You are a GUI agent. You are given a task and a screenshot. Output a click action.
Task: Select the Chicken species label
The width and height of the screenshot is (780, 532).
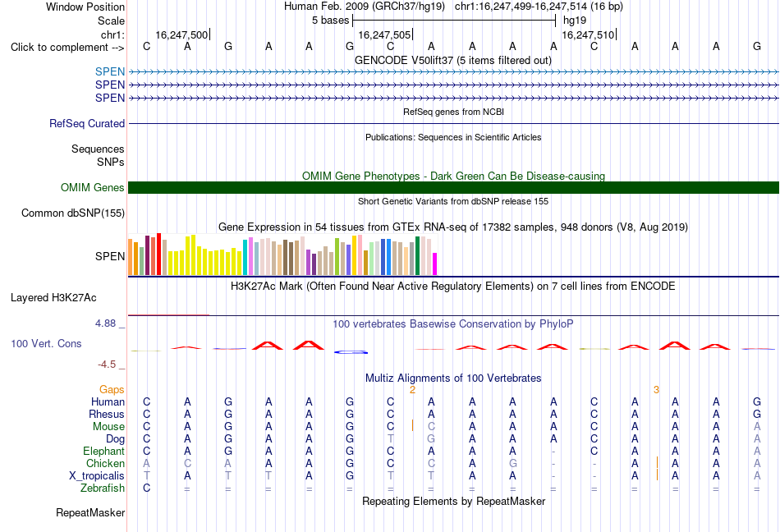(105, 463)
